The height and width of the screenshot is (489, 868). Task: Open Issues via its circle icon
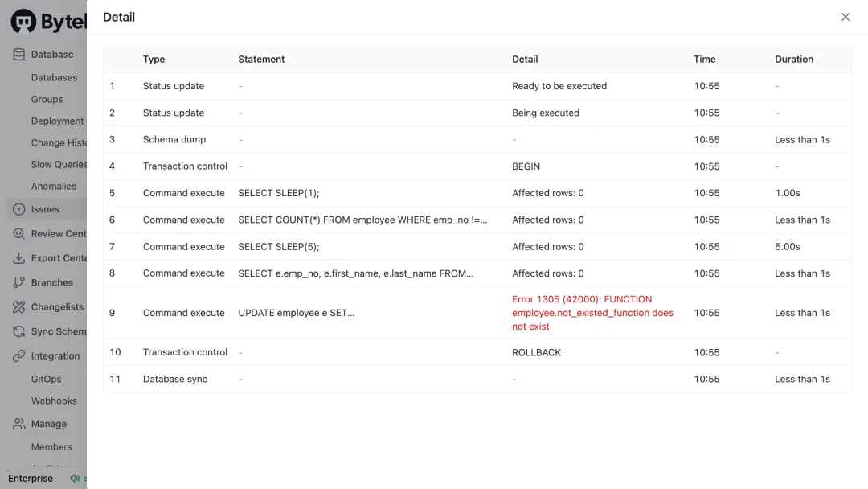18,209
